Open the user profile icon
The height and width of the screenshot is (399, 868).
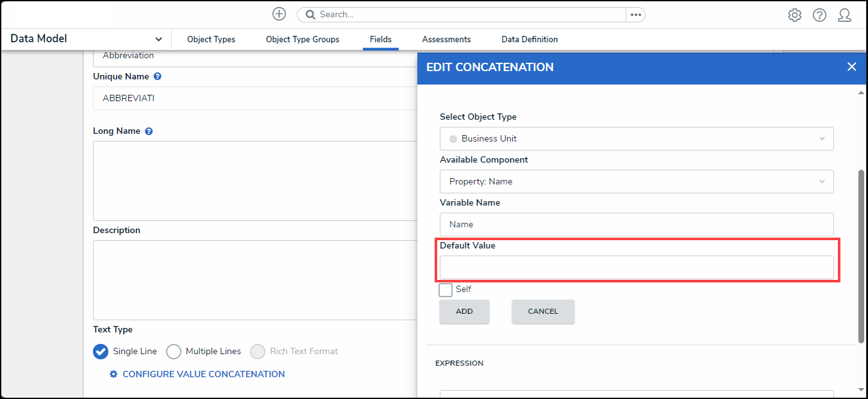tap(844, 15)
